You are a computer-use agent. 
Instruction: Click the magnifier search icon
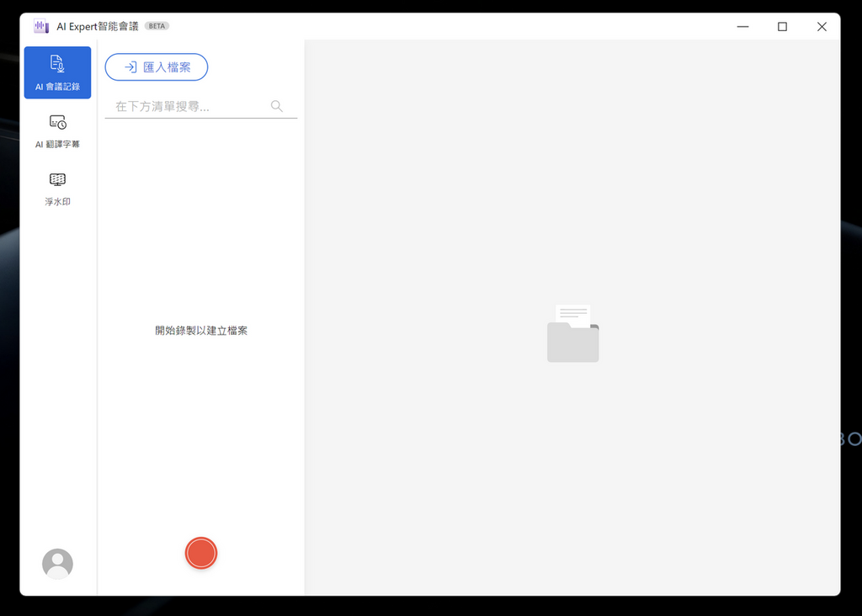click(276, 106)
